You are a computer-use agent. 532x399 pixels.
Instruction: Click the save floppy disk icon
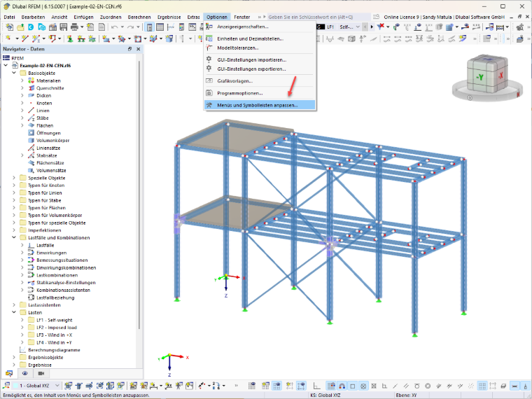64,27
